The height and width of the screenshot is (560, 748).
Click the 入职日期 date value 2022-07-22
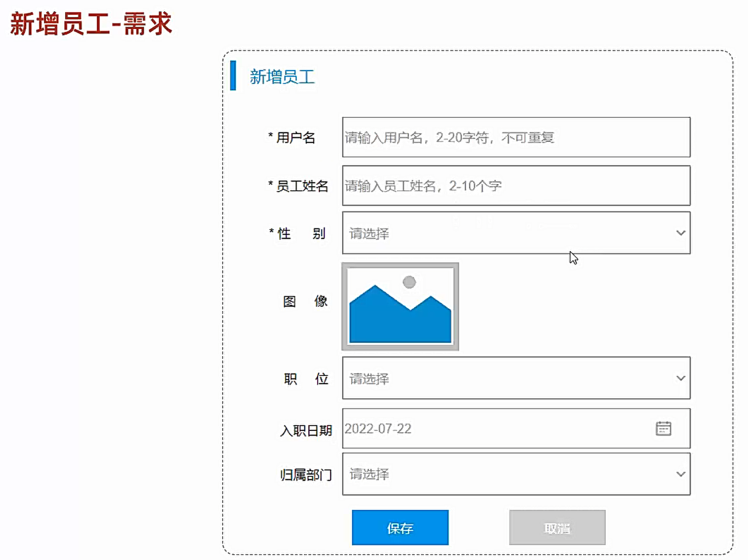click(x=378, y=428)
